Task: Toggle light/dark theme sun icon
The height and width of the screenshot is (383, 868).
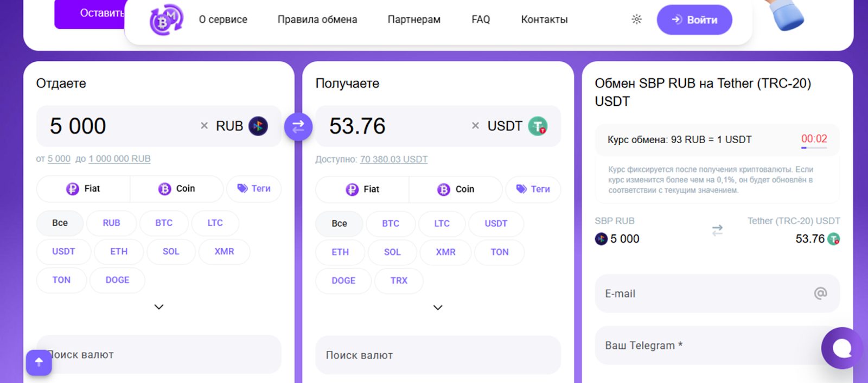Action: (x=636, y=20)
